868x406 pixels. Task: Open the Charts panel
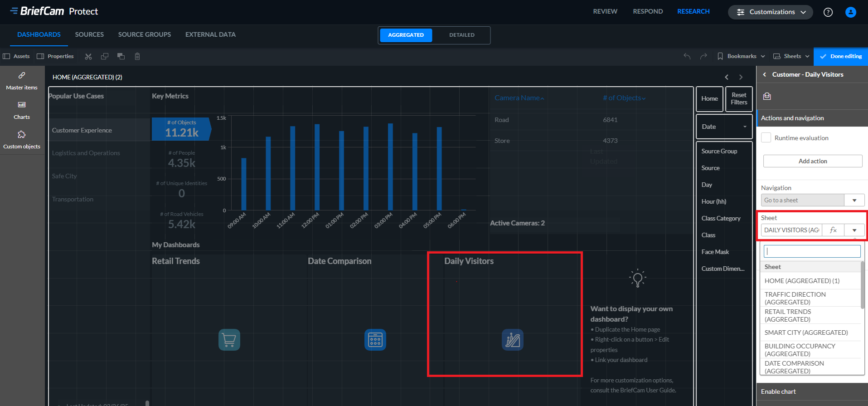point(22,110)
